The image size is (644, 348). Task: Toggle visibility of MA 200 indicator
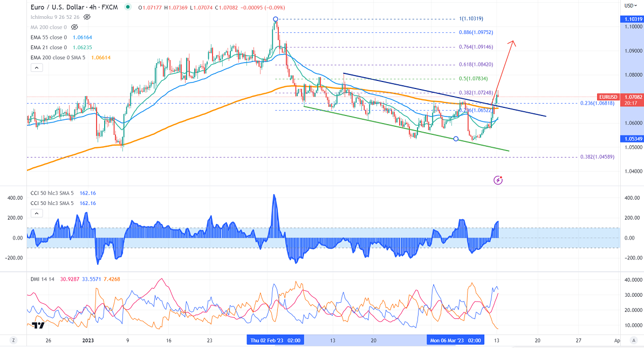76,26
